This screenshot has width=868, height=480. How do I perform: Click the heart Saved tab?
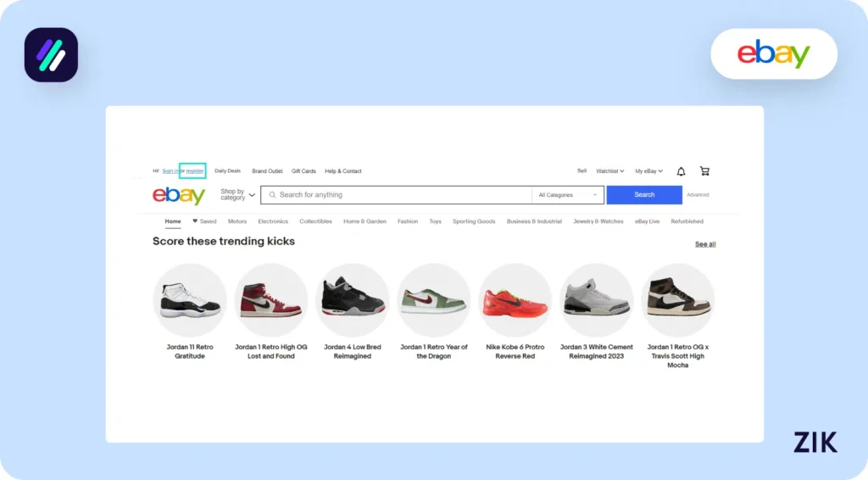[x=204, y=221]
